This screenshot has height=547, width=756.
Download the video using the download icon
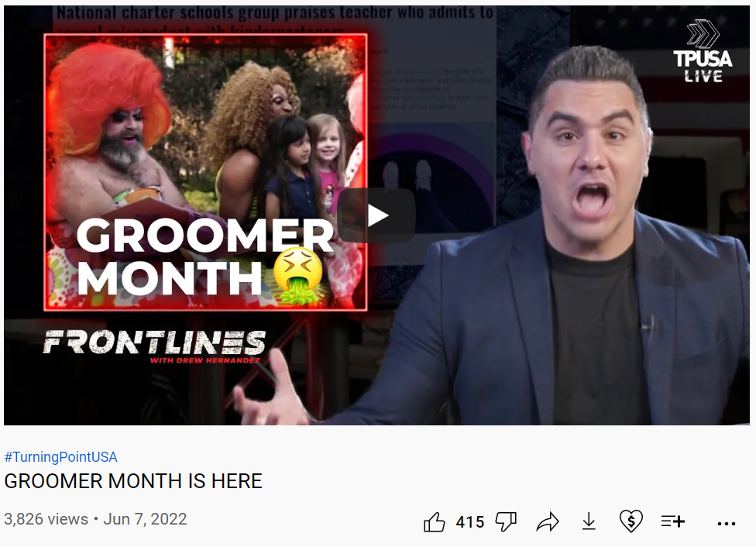[589, 521]
